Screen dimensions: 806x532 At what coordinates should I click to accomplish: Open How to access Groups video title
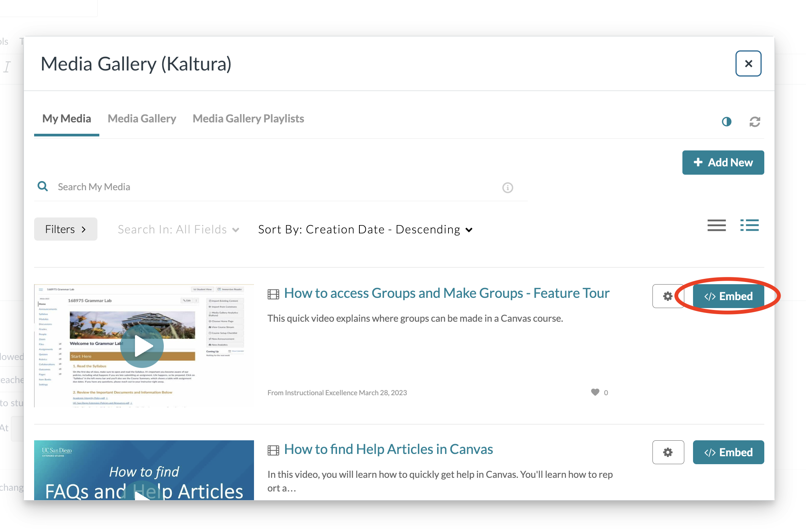[447, 293]
